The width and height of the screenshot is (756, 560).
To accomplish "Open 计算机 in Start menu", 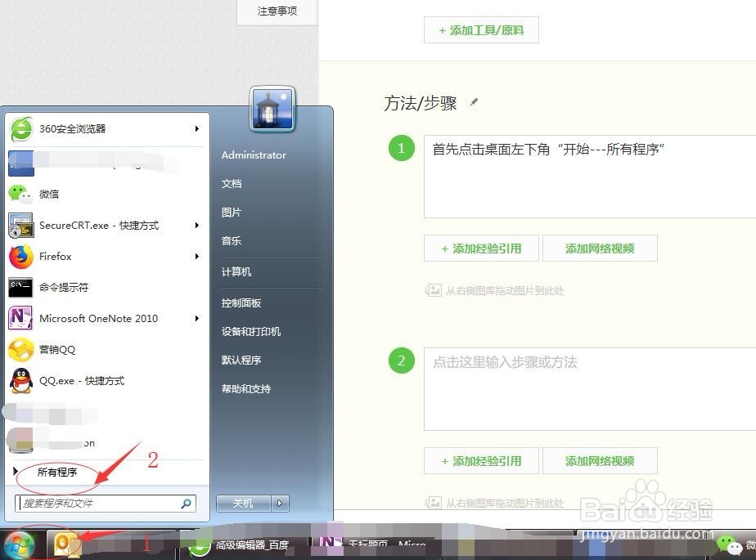I will tap(236, 271).
